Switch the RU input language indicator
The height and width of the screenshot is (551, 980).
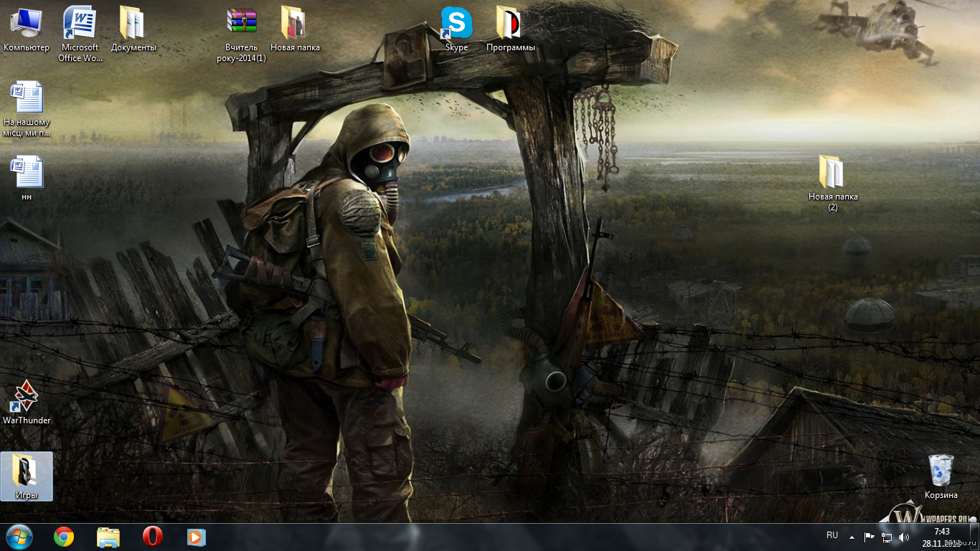832,535
